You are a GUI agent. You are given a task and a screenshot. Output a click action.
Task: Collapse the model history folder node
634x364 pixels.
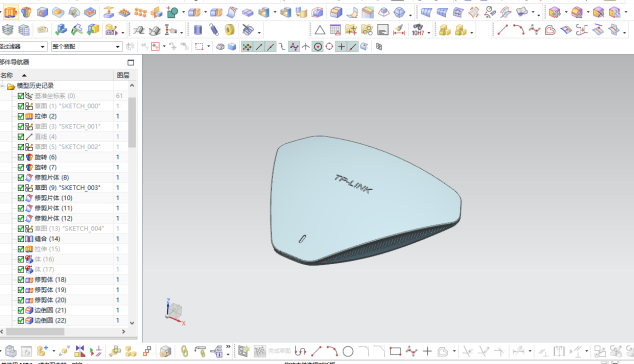(2, 86)
